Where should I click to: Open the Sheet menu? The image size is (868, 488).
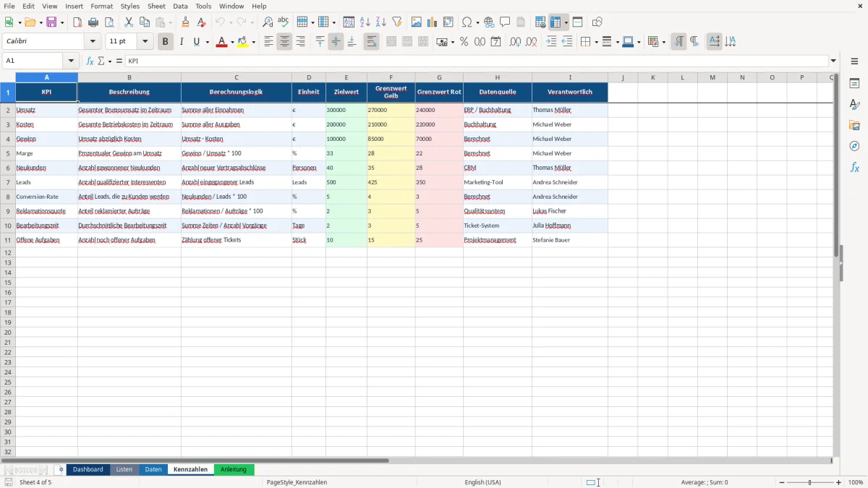coord(156,6)
